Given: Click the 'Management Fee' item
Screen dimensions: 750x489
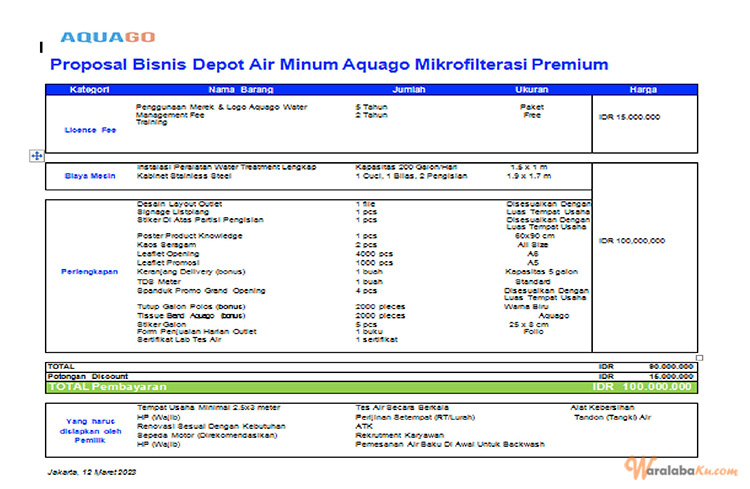Looking at the screenshot, I should click(170, 115).
